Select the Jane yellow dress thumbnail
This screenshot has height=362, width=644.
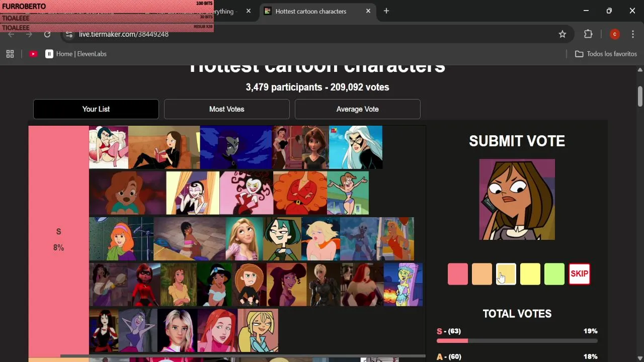pos(179,285)
